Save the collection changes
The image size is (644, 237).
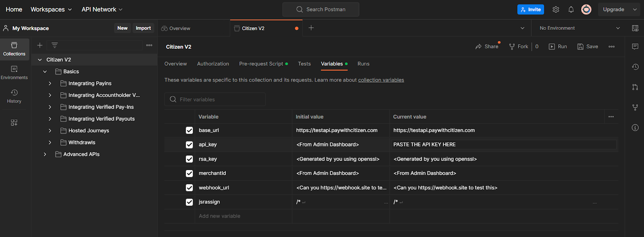[x=588, y=47]
